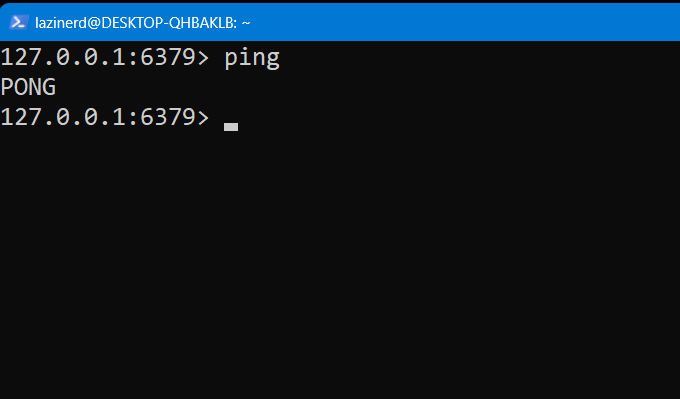Click the username lazinerd in the title

point(61,23)
